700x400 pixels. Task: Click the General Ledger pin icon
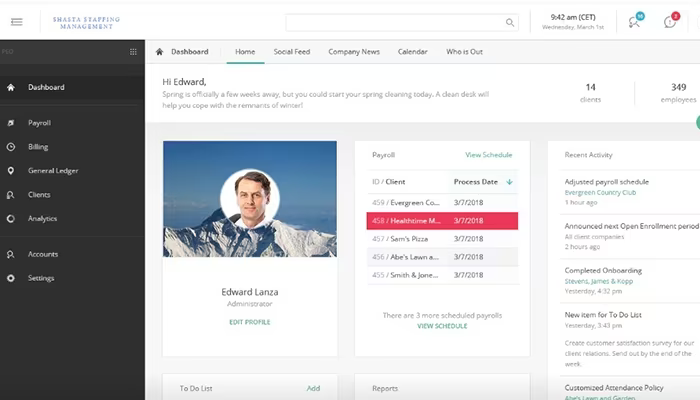click(x=11, y=171)
